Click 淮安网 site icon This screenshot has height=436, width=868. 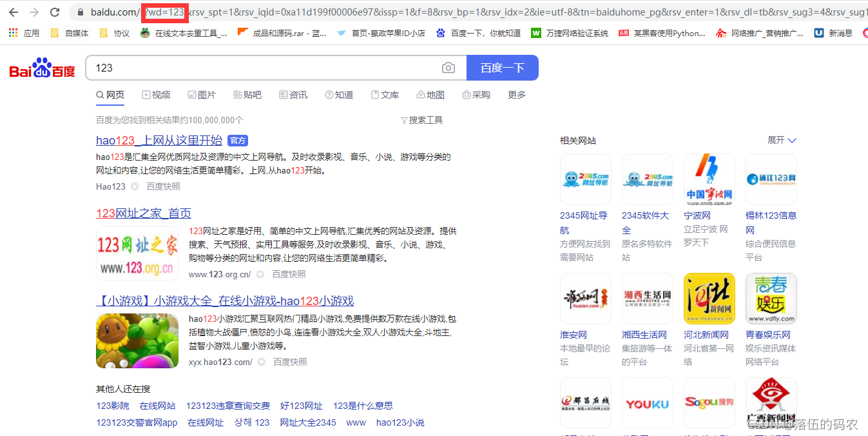(x=585, y=299)
